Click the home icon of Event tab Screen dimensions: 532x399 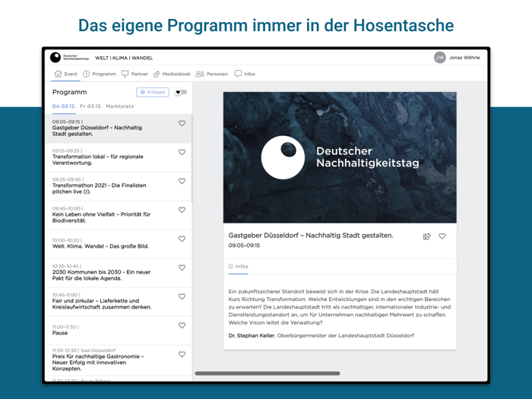click(x=58, y=74)
